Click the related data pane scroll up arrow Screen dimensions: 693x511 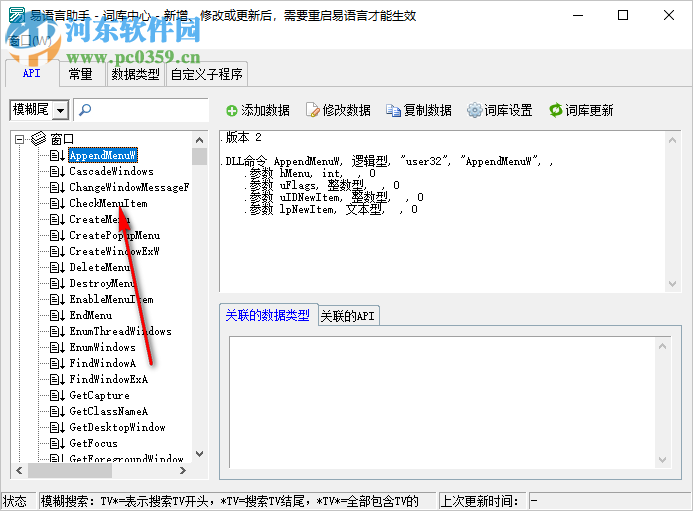[662, 346]
